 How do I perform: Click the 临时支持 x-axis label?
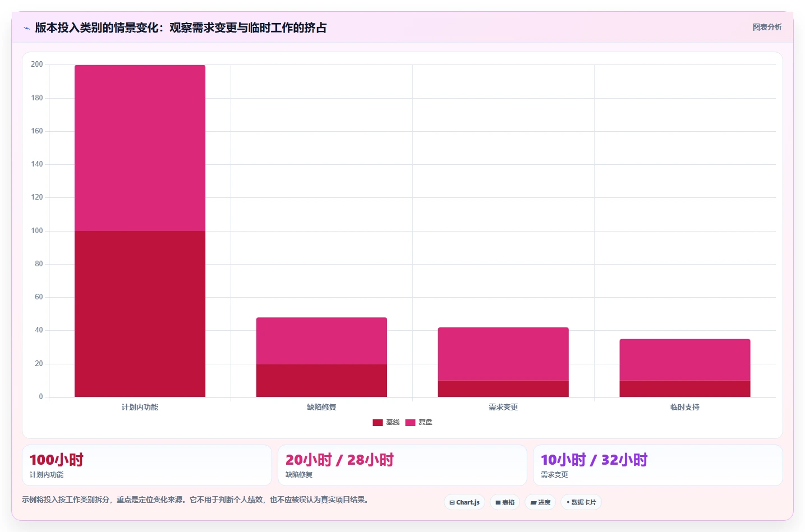pos(685,407)
